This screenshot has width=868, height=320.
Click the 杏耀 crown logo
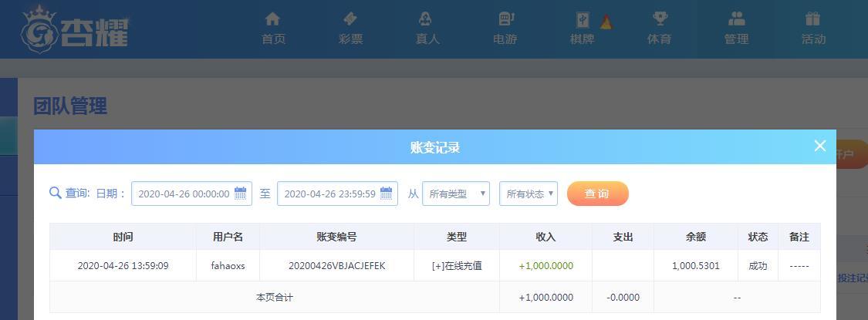point(74,29)
